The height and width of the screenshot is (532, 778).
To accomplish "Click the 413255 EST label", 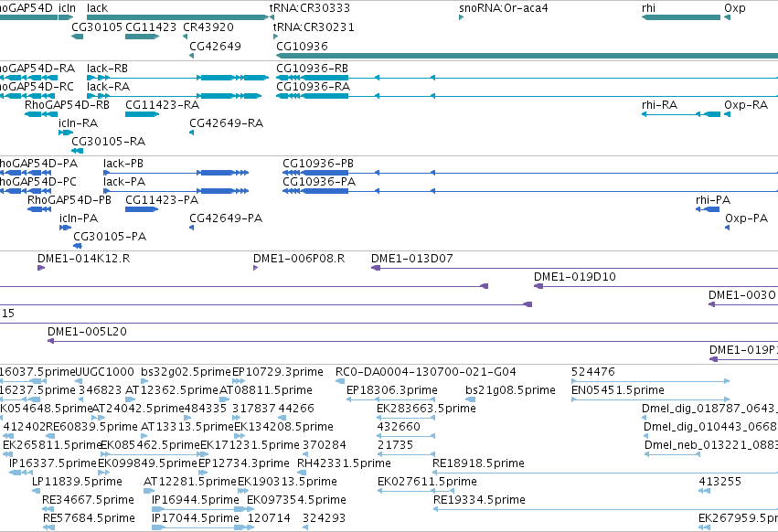I will point(720,482).
